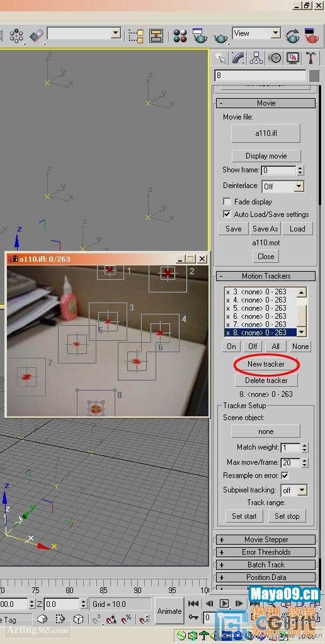Open the Material Editor spheres icon
Screen dimensions: 325x644
(x=180, y=36)
